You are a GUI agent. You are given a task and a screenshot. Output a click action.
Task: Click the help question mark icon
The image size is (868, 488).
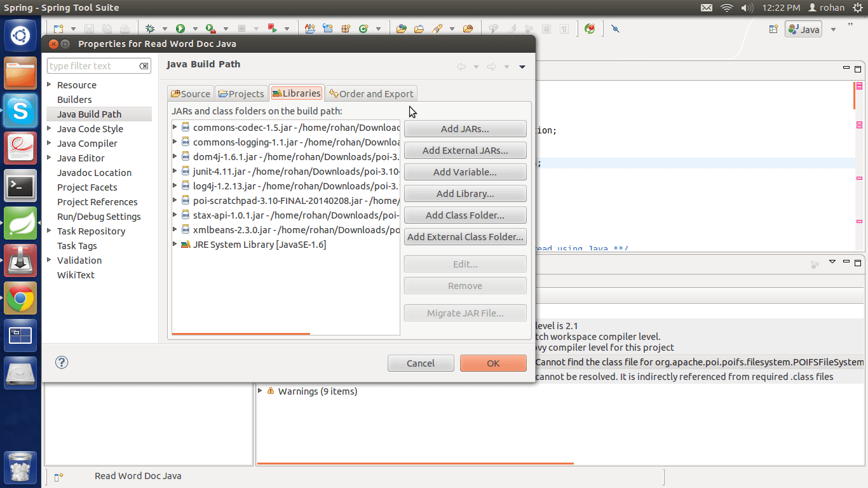point(62,362)
